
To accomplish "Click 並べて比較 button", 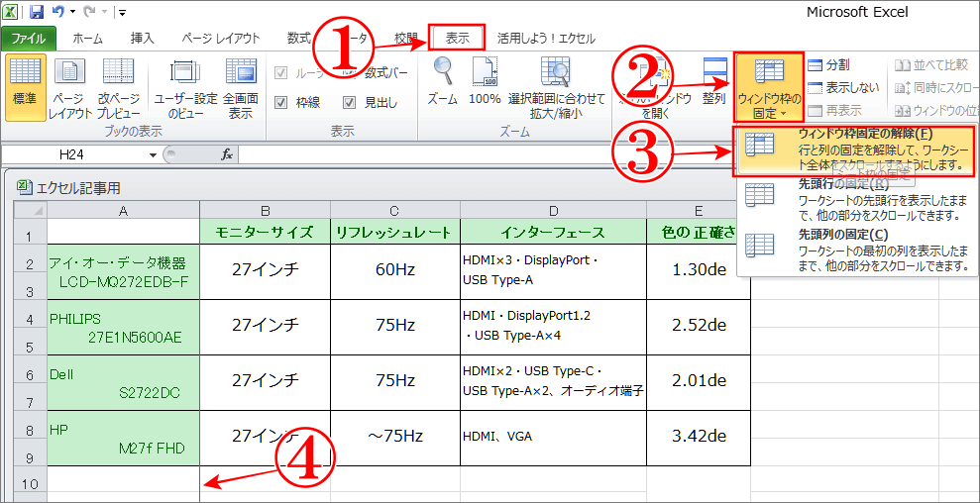I will pos(931,64).
